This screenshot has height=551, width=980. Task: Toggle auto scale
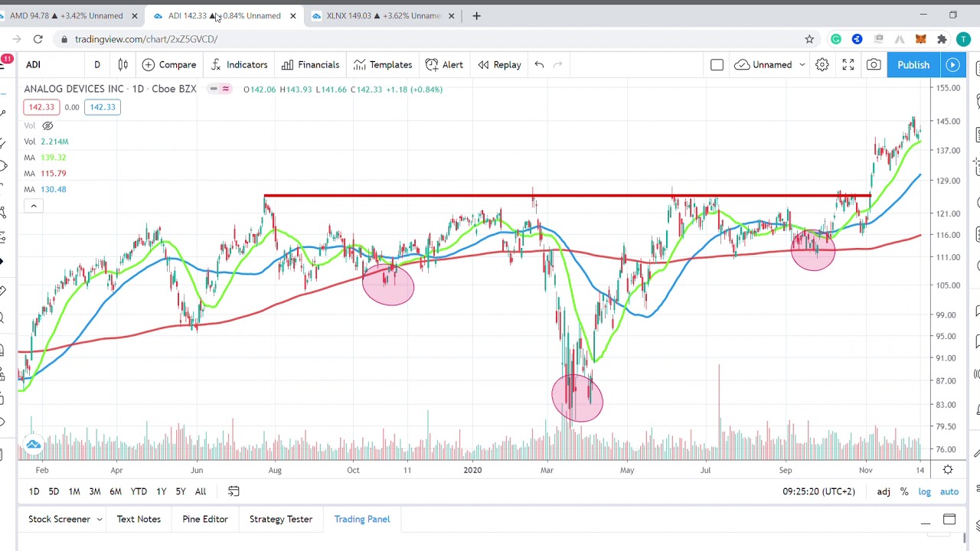pos(949,491)
